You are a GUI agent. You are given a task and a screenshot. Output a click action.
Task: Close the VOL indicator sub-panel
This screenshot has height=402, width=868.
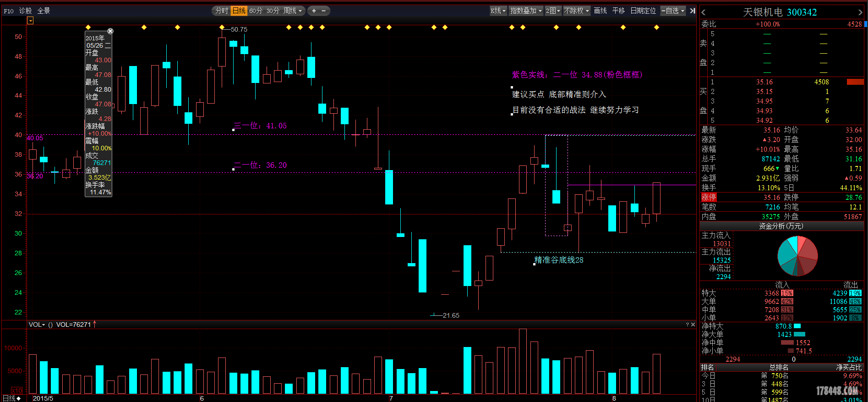point(693,325)
